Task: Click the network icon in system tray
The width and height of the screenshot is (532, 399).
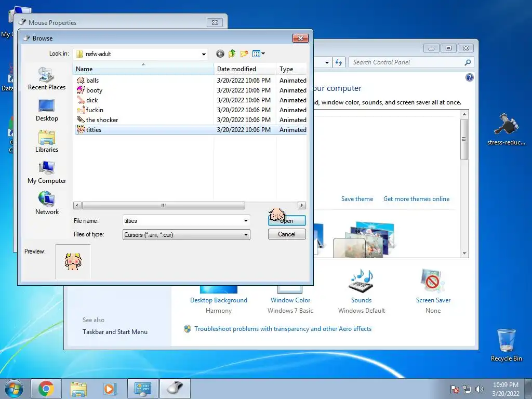Action: tap(467, 389)
